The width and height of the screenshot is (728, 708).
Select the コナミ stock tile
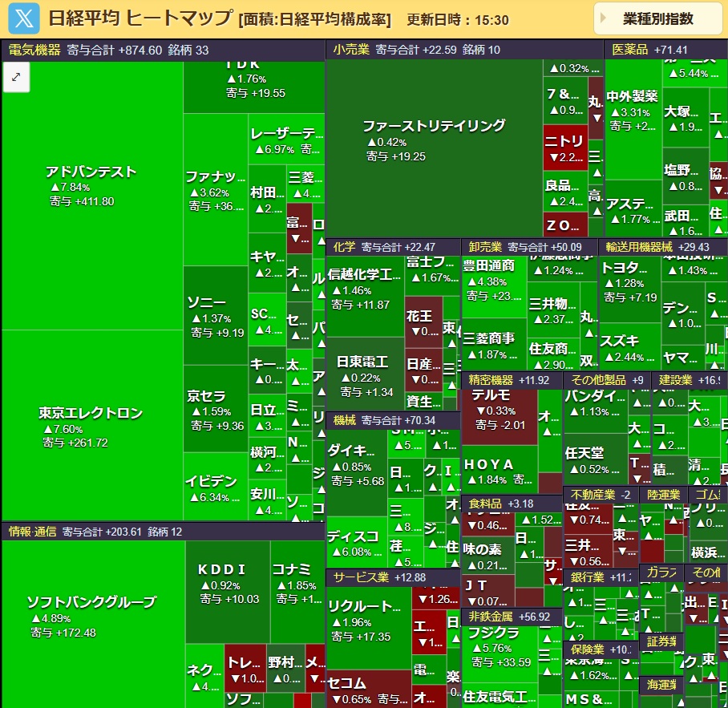point(297,592)
